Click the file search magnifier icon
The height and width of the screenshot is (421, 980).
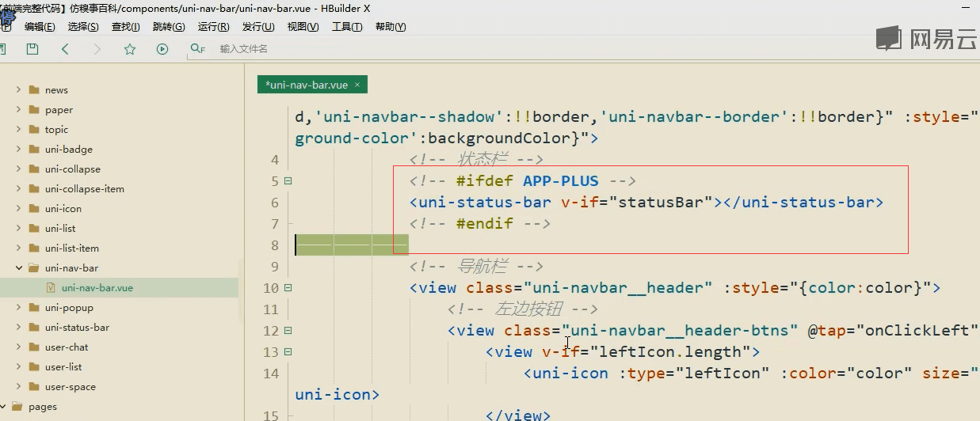(x=197, y=49)
